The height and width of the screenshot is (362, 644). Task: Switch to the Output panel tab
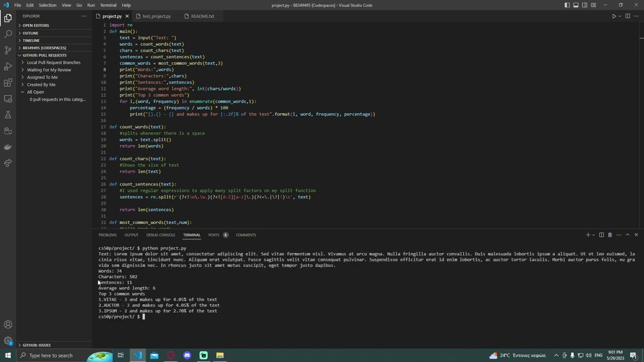tap(131, 235)
